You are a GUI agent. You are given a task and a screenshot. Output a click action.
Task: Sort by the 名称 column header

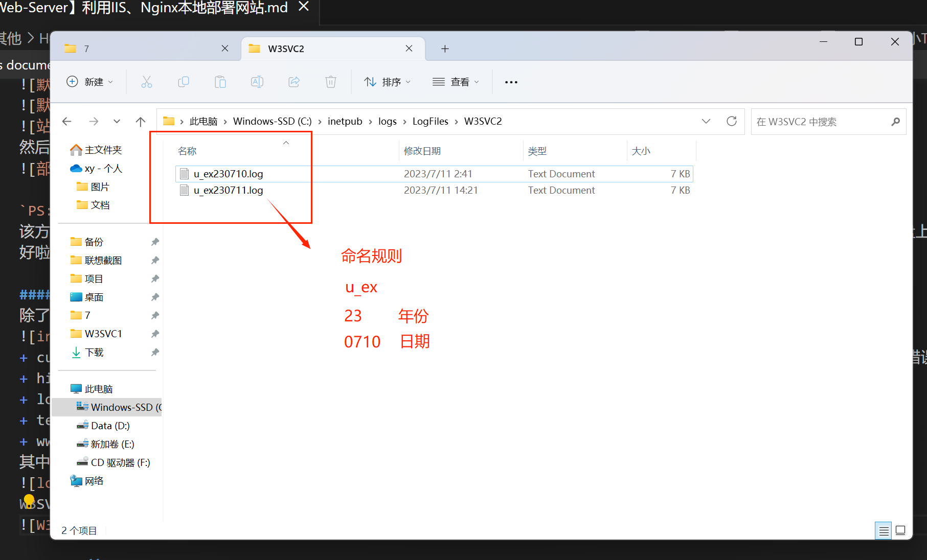[187, 151]
